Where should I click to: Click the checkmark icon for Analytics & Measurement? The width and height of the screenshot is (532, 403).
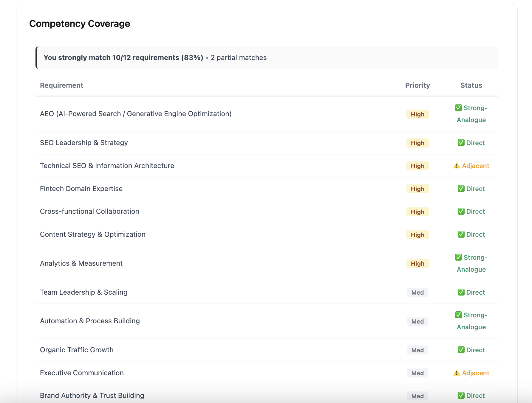pos(459,257)
